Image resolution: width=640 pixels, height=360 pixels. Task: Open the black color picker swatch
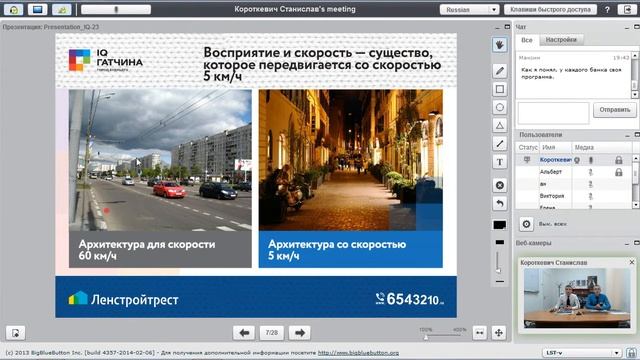point(500,225)
